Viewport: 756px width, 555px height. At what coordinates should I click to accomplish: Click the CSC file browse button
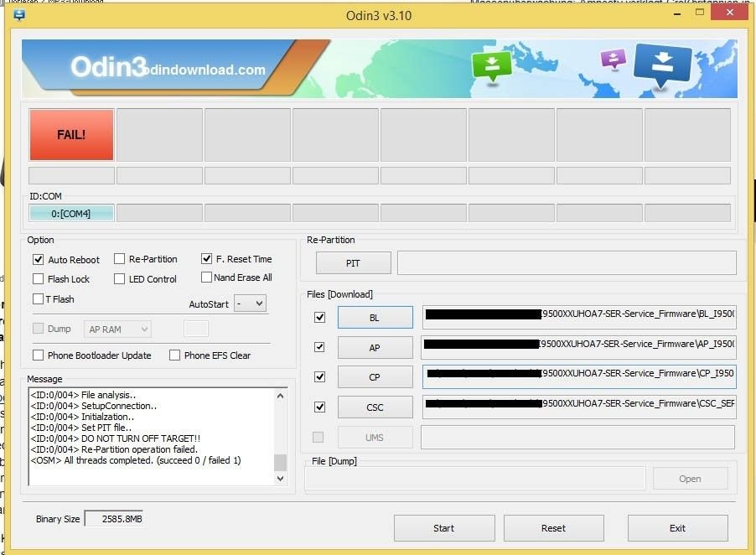click(375, 407)
